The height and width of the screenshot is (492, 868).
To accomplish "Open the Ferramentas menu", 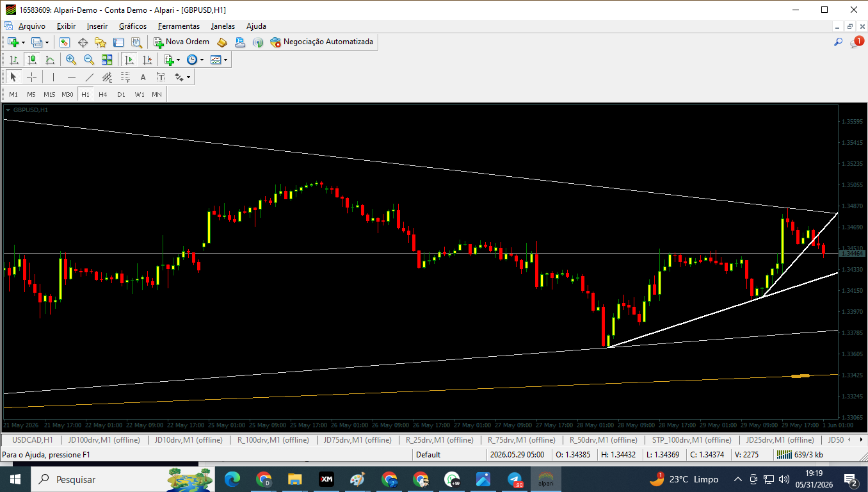I will tap(179, 26).
